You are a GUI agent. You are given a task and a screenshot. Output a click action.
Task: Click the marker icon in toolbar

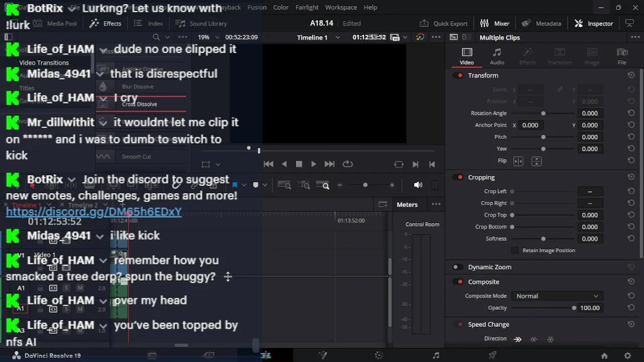(256, 185)
